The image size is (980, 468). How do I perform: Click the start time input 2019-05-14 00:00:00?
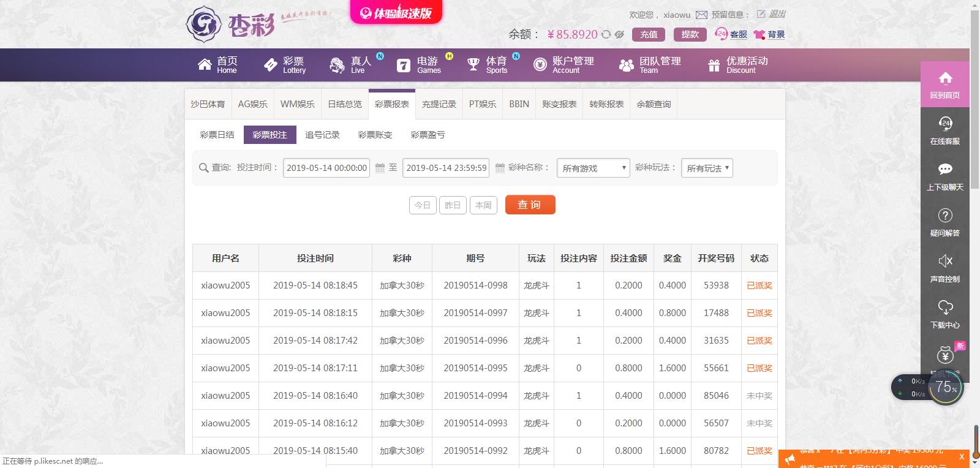[x=326, y=168]
